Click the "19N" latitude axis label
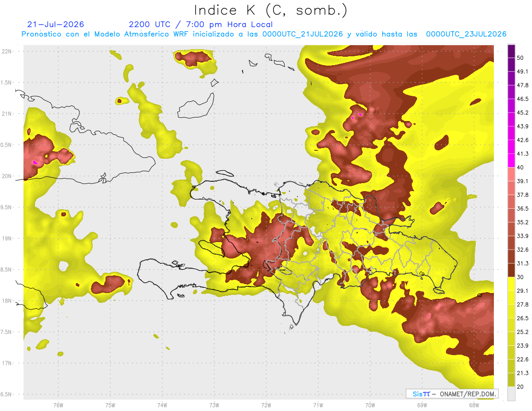 coord(8,238)
